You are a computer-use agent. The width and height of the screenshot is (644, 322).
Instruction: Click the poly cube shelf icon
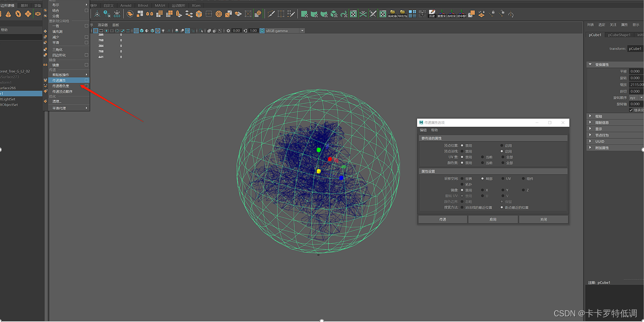pos(199,14)
